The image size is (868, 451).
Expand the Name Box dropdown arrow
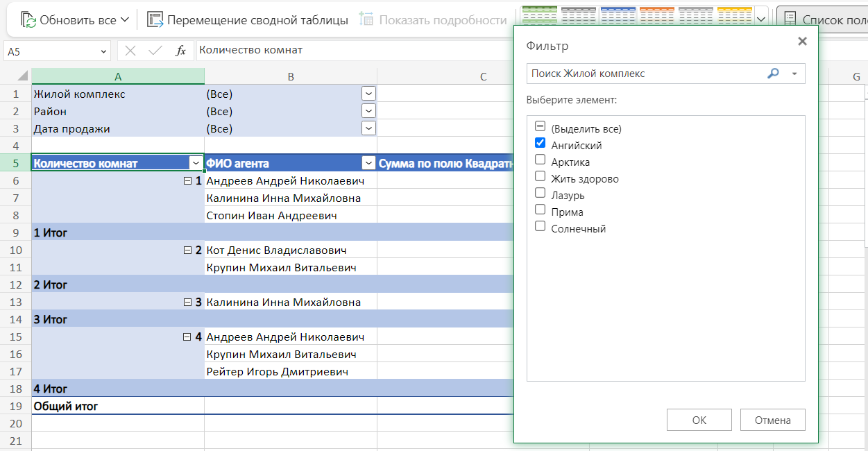104,51
